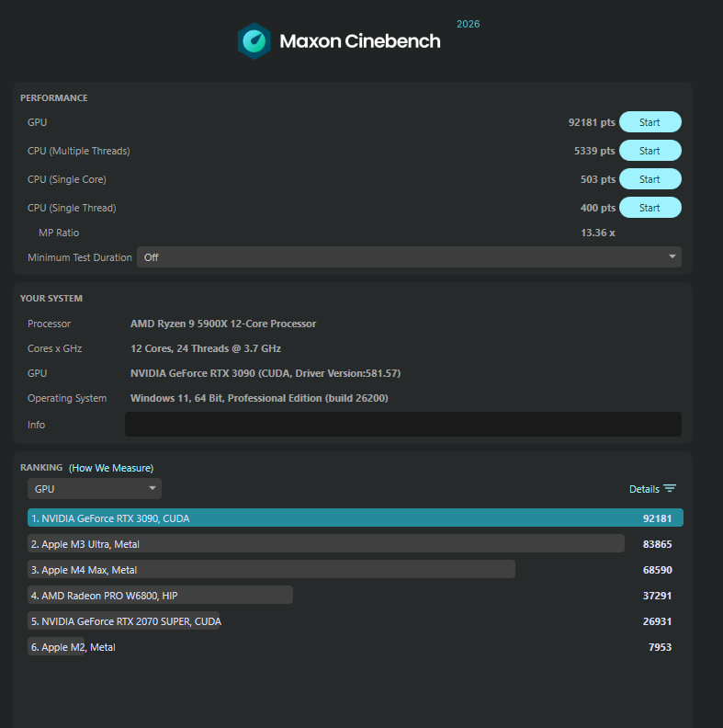Start the CPU (Multiple Threads) test
Image resolution: width=723 pixels, height=728 pixels.
click(650, 151)
